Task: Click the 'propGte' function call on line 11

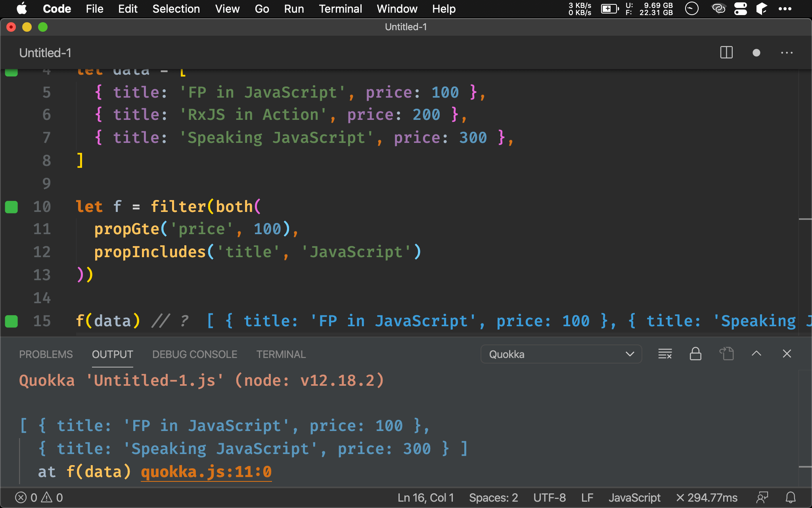Action: tap(126, 229)
